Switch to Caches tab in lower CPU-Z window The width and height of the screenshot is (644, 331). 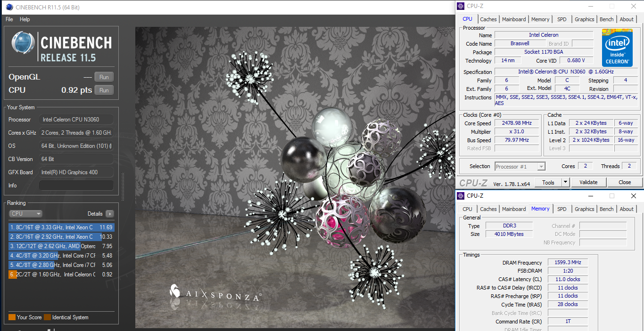[488, 209]
